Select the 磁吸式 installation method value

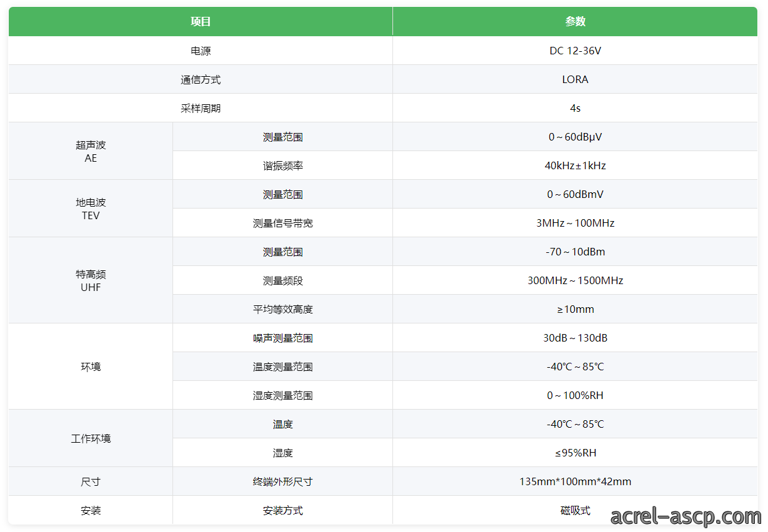[575, 510]
